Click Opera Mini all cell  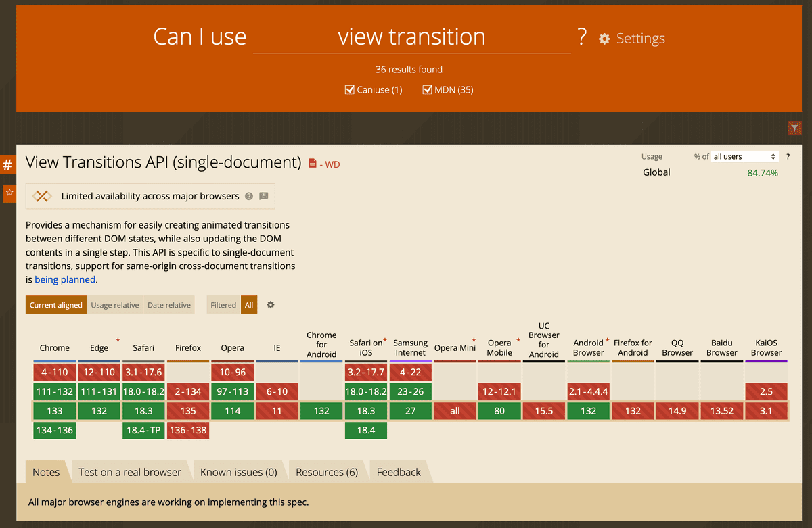[455, 411]
